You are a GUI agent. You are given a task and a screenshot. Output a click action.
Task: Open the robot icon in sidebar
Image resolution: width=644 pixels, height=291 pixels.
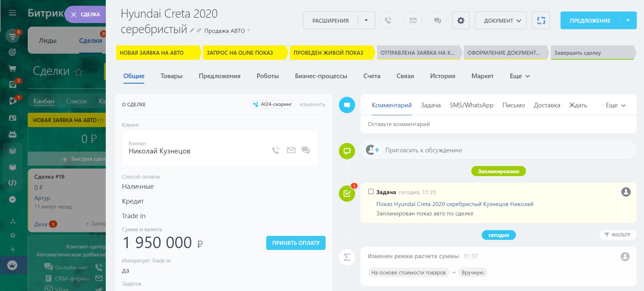tap(13, 134)
